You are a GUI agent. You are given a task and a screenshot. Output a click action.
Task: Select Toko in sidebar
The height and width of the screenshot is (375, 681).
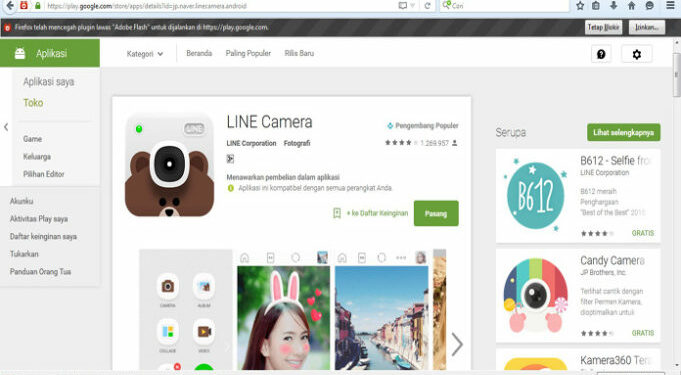[33, 103]
